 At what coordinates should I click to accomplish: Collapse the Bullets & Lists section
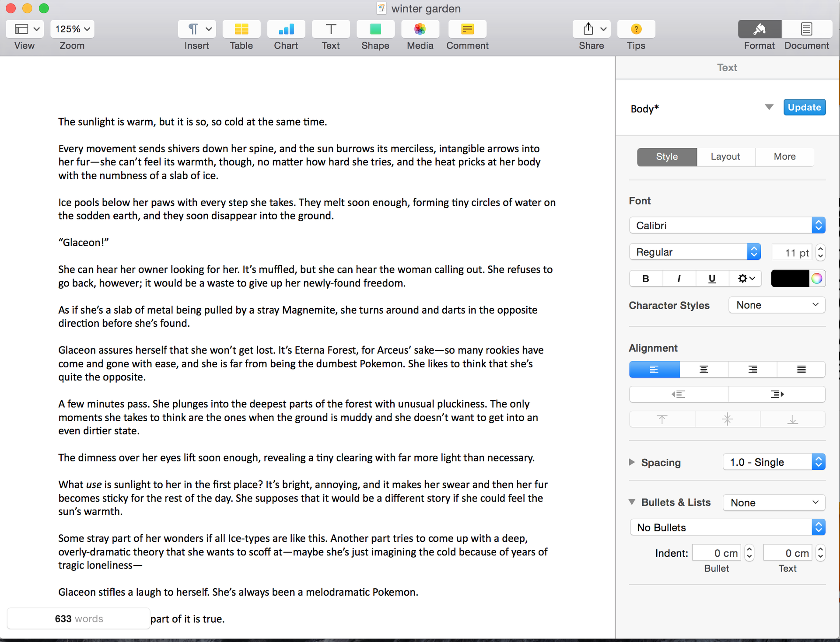(632, 502)
